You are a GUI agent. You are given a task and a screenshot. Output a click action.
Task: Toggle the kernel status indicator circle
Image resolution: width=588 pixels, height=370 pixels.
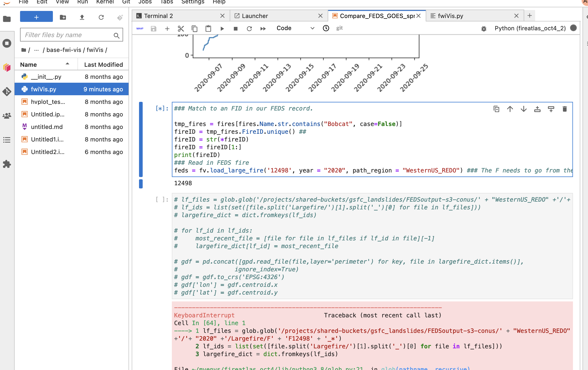coord(573,28)
